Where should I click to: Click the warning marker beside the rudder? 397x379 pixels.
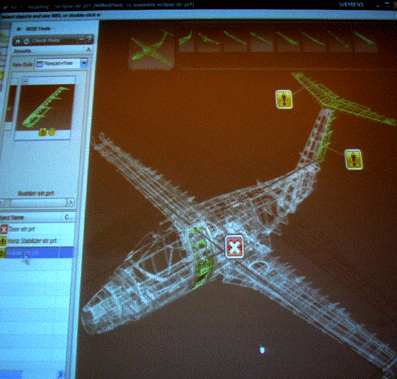click(353, 159)
